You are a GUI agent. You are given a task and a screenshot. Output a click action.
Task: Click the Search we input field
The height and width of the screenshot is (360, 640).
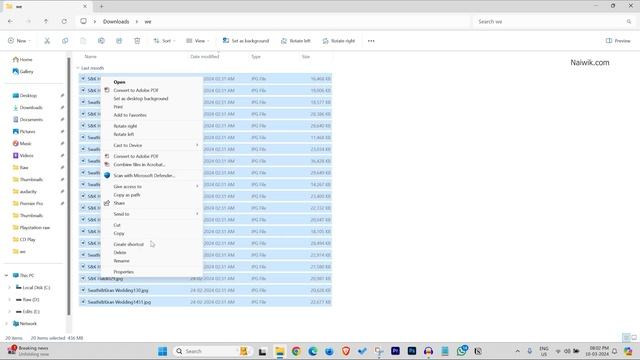[554, 21]
